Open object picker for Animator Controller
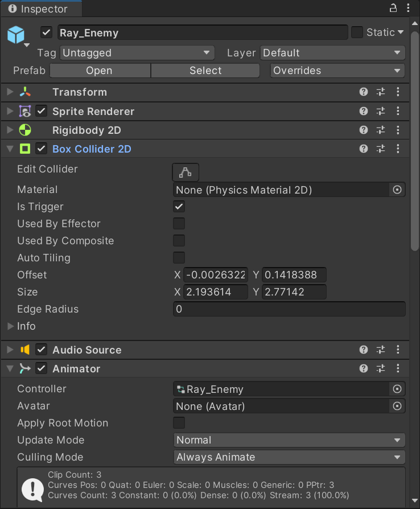The height and width of the screenshot is (509, 420). click(397, 389)
